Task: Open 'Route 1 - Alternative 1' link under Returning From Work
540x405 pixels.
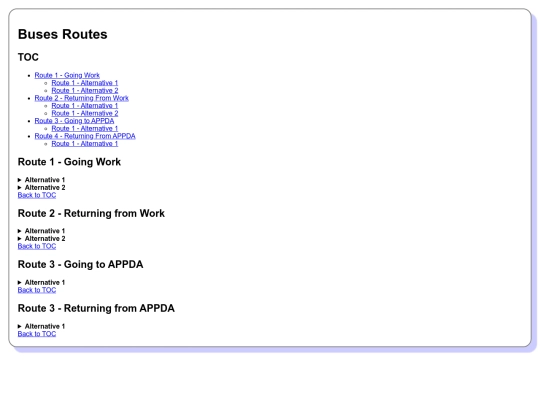Action: [85, 105]
